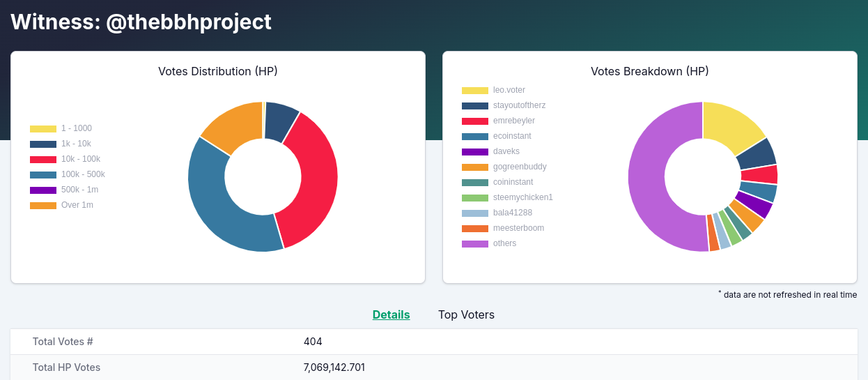The image size is (868, 380).
Task: Toggle emrebeyler in Votes Breakdown legend
Action: pos(498,121)
